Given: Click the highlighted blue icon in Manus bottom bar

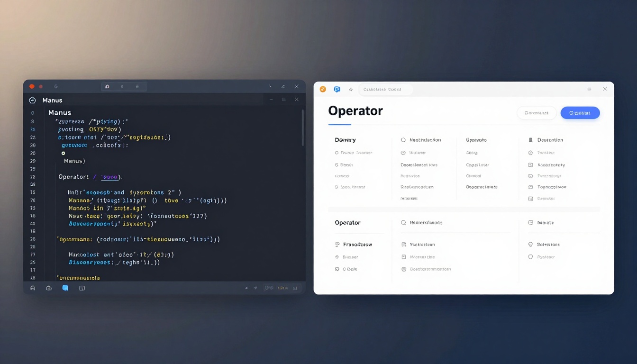Looking at the screenshot, I should [65, 288].
